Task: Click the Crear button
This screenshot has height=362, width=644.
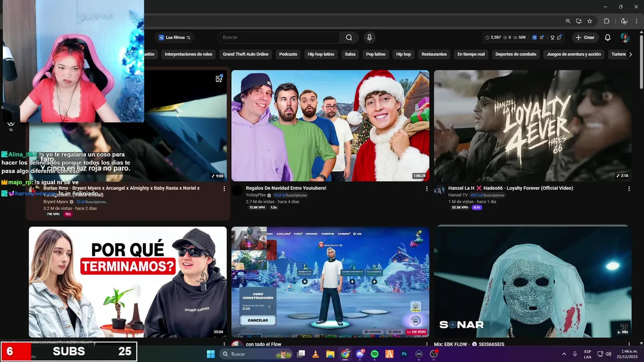Action: pos(585,38)
